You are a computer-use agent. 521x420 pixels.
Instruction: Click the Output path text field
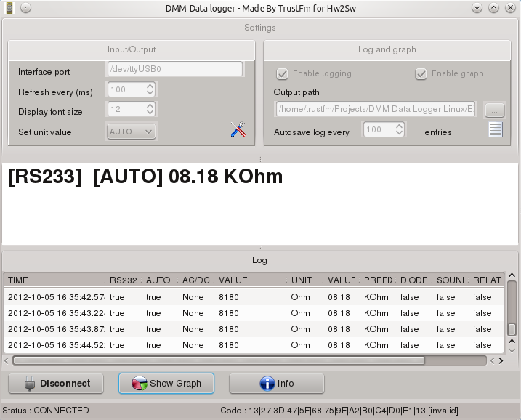click(x=376, y=109)
